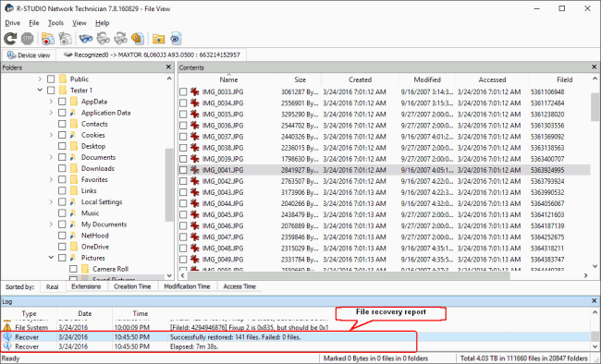Click the File System warning icon in log
Image resolution: width=601 pixels, height=364 pixels.
[x=7, y=327]
